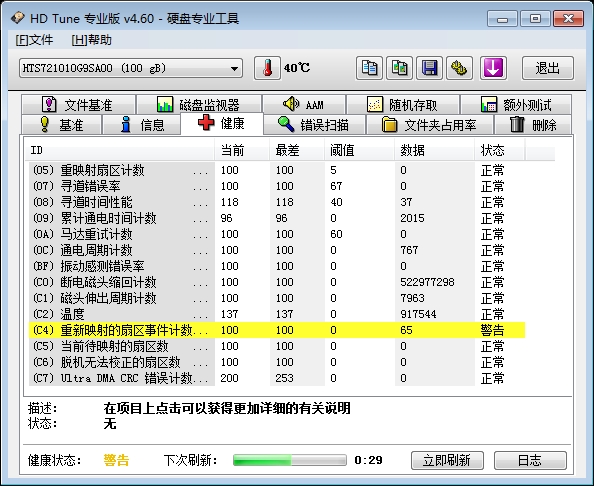Click the copy info to clipboard icon

point(369,68)
